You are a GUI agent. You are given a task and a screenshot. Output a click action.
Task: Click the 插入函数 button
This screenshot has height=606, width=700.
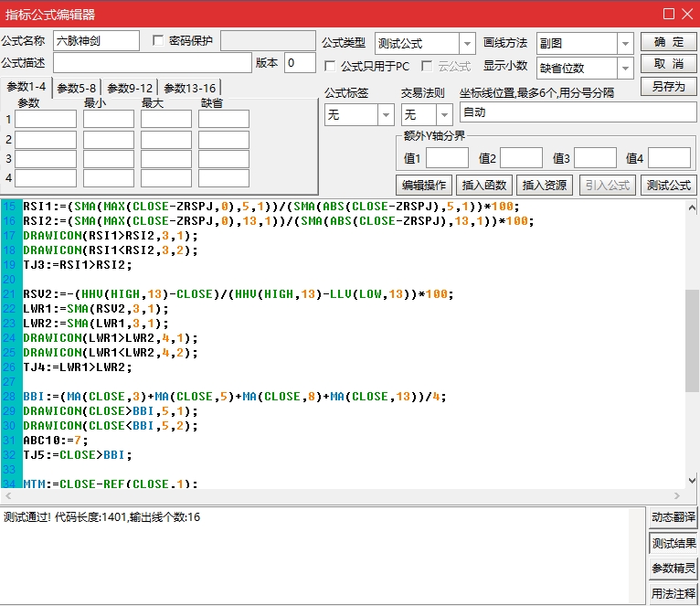[x=483, y=185]
